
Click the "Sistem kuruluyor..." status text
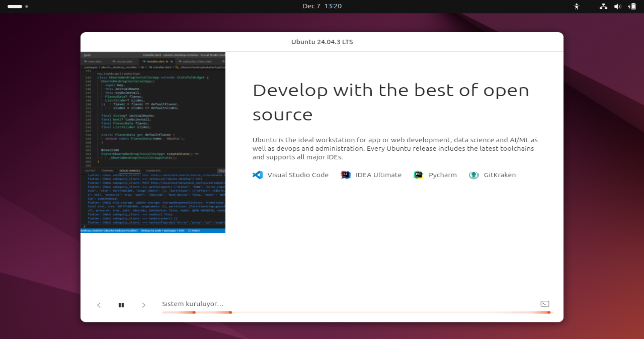tap(193, 304)
